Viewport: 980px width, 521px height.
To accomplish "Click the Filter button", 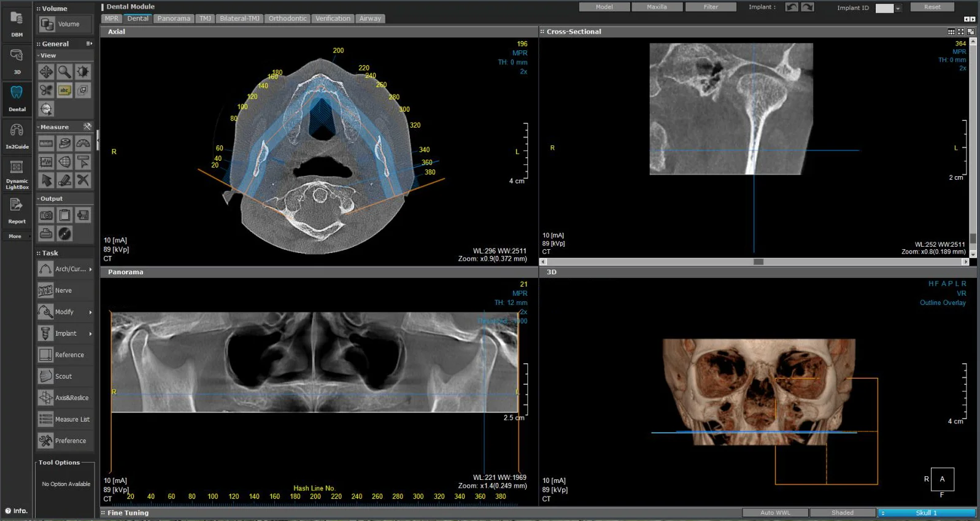I will coord(711,7).
